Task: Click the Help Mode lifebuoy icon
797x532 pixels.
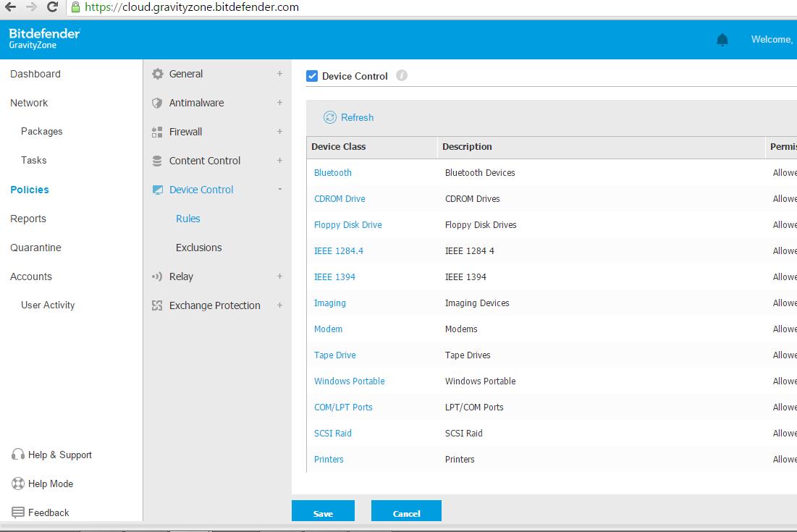Action: point(18,484)
